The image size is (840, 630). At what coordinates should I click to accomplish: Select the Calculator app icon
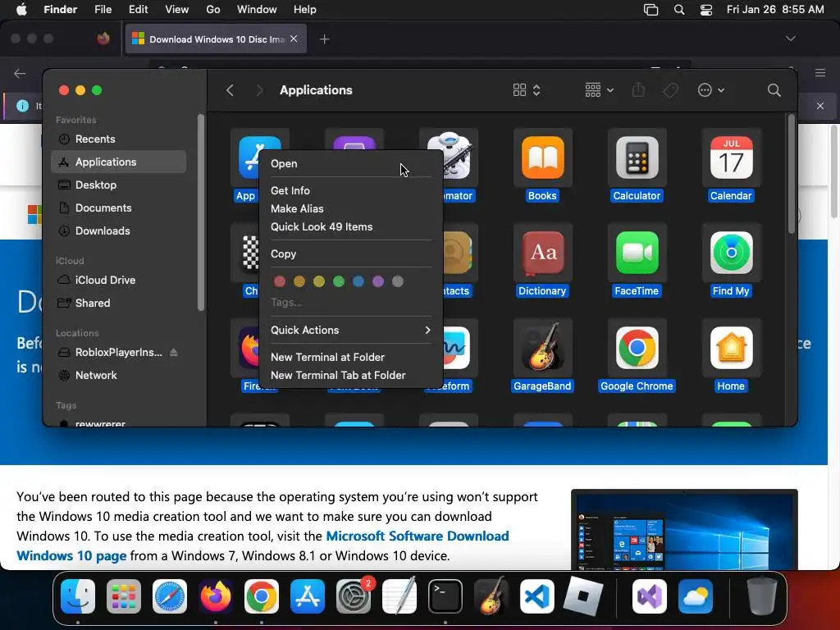pyautogui.click(x=637, y=157)
